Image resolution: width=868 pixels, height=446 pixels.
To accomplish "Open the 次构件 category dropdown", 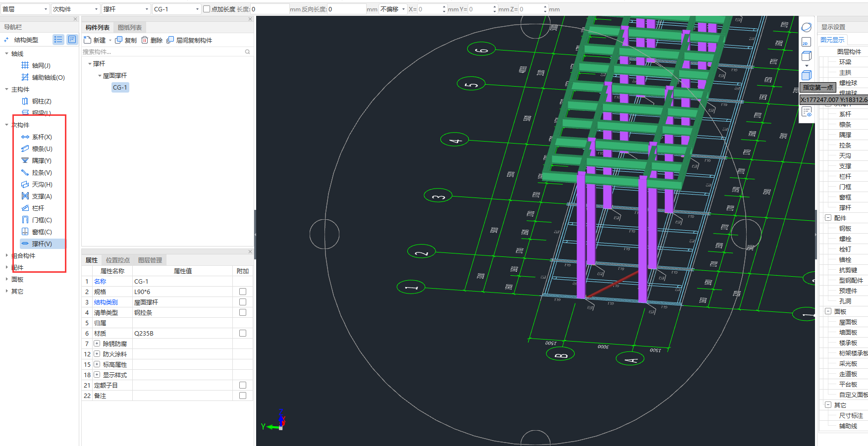I will point(75,9).
